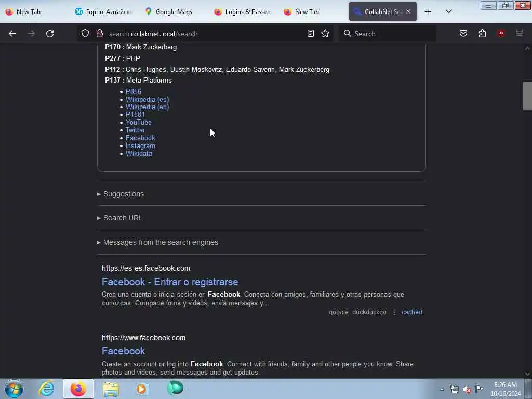Toggle reader view icon
Viewport: 532px width, 399px height.
click(311, 33)
